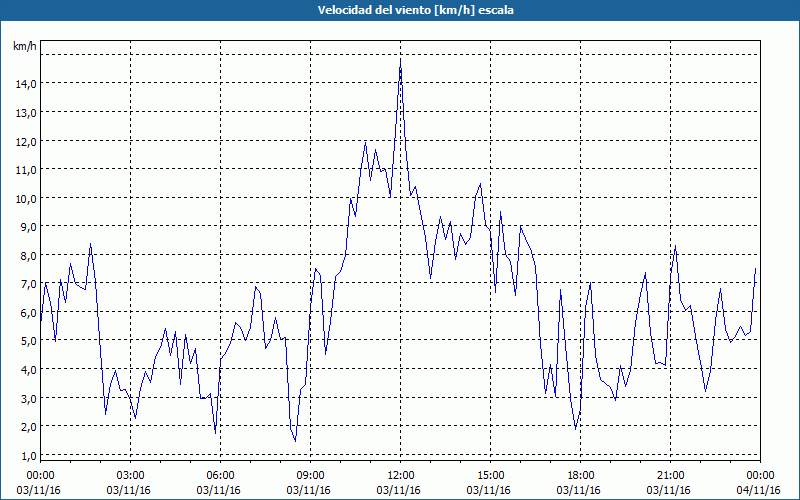Click the '10,0' y-axis label
Image resolution: width=800 pixels, height=500 pixels.
[26, 198]
